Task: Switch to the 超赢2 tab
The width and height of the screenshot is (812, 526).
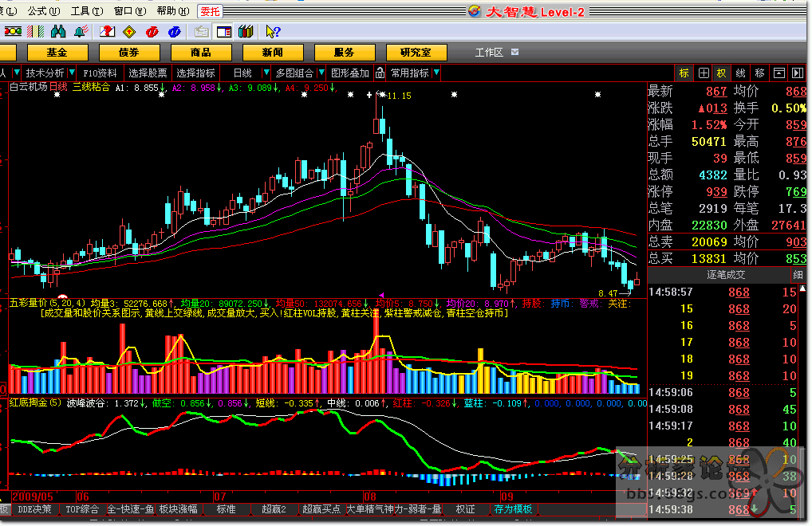Action: 274,509
